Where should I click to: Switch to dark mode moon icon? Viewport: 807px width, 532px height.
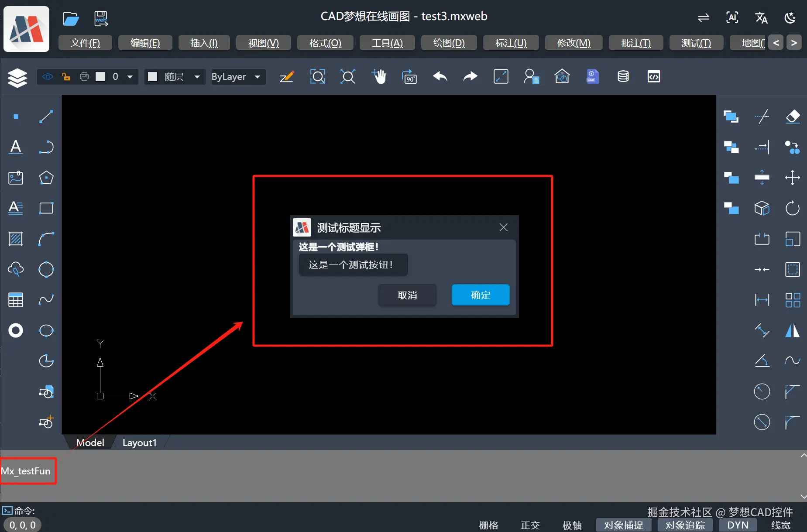coord(790,18)
